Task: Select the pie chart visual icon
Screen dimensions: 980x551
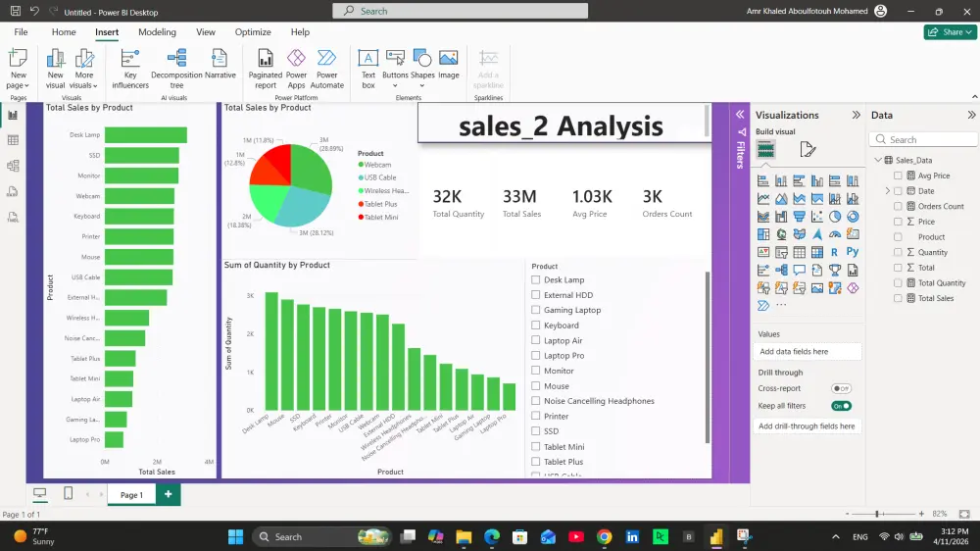Action: (835, 217)
